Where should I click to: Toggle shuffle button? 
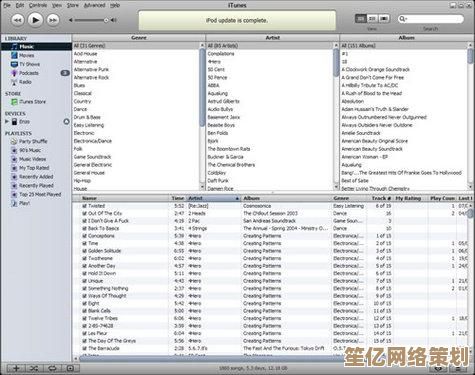coord(34,368)
